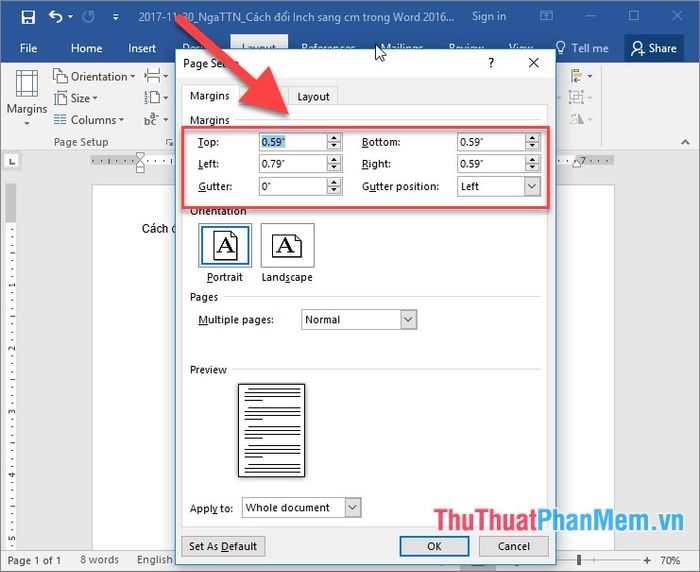Switch to the Insert ribbon tab
The width and height of the screenshot is (700, 572).
point(142,48)
